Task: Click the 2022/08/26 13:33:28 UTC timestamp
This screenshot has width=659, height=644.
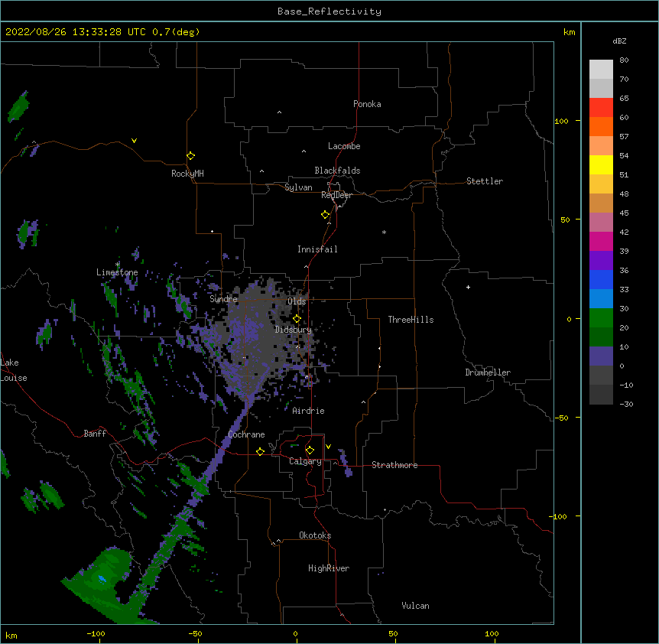Action: coord(102,32)
